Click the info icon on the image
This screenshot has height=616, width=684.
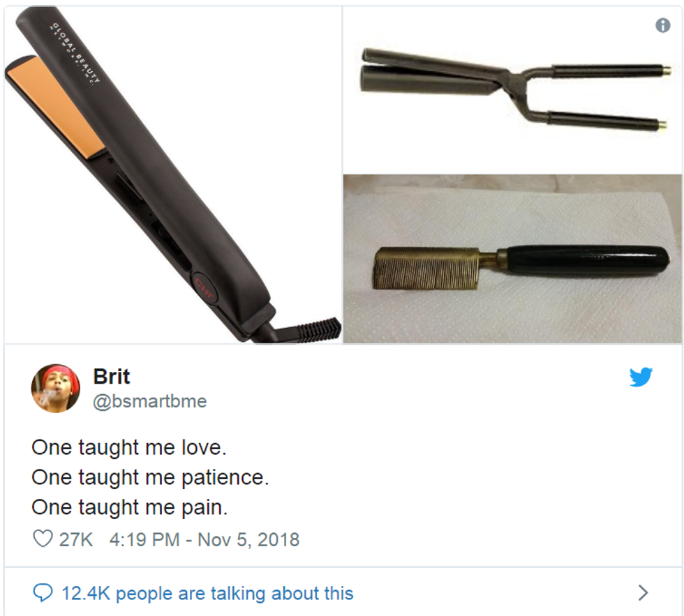tap(662, 25)
